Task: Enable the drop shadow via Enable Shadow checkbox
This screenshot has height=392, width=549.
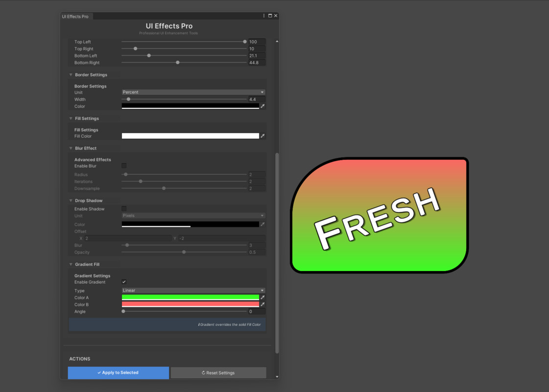Action: coord(124,208)
